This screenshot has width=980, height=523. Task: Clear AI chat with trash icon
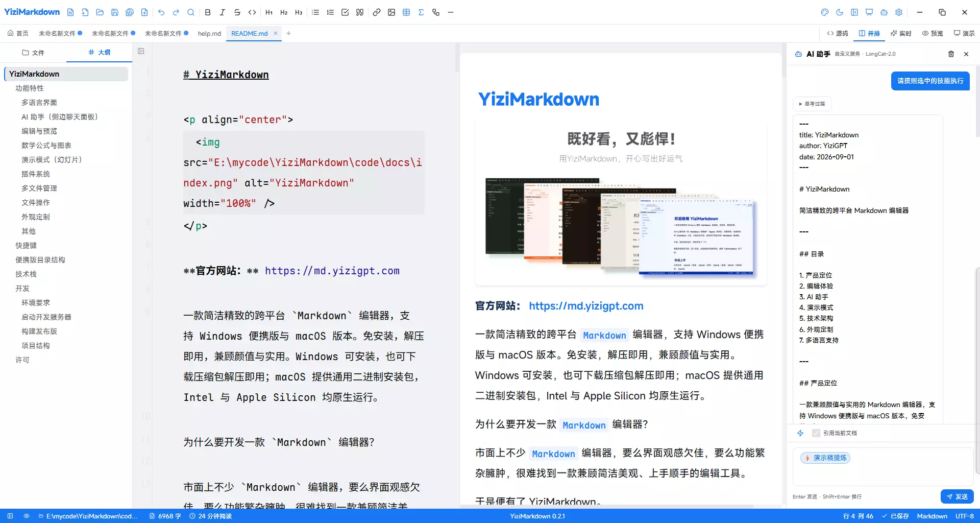pyautogui.click(x=951, y=54)
